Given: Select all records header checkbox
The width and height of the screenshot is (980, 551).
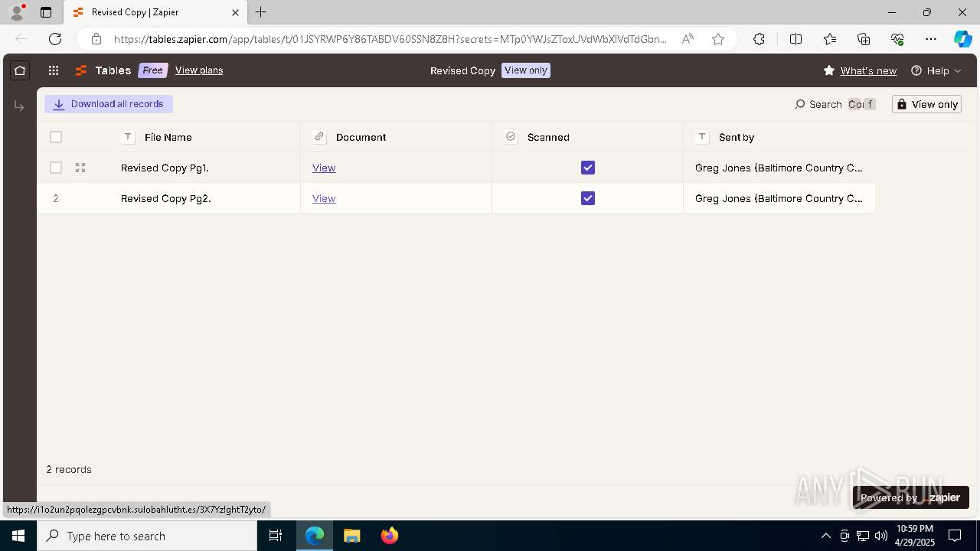Looking at the screenshot, I should [56, 137].
